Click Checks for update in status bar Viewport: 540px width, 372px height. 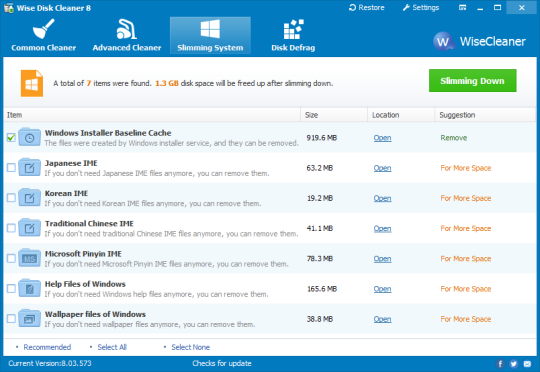[222, 363]
